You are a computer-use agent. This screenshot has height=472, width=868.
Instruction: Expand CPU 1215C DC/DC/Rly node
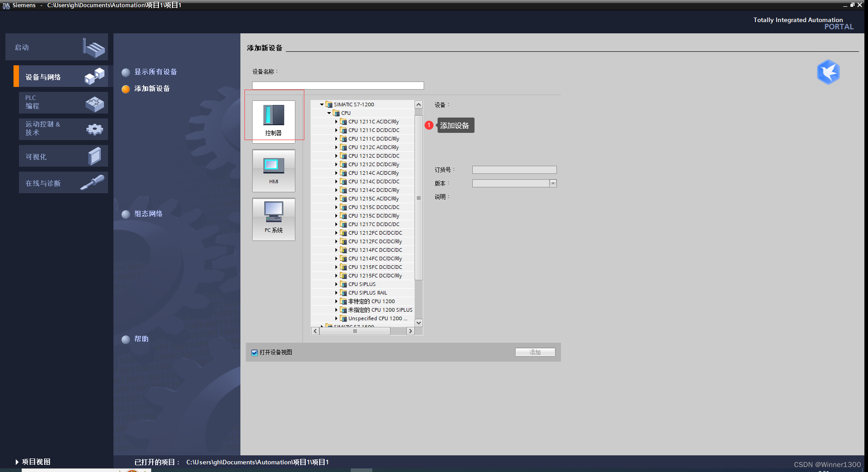(x=336, y=216)
